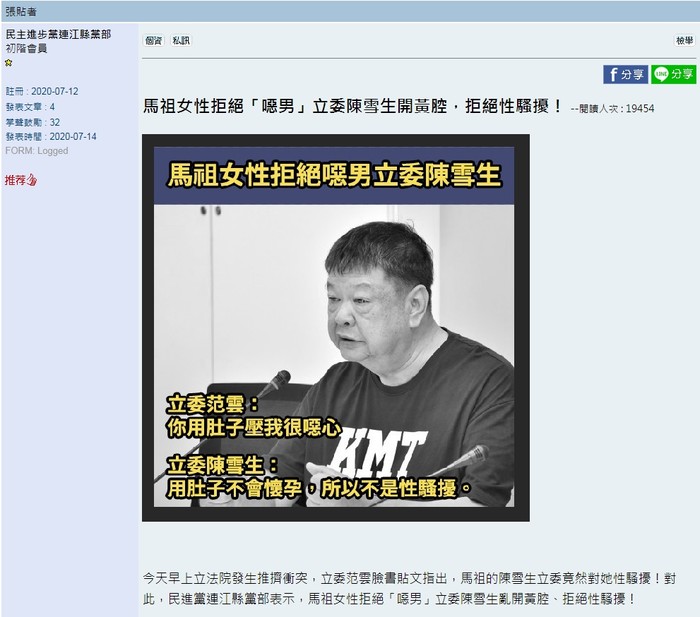The height and width of the screenshot is (617, 700).
Task: Click poster name 民主進步黨連江縣黨部
Action: point(58,34)
